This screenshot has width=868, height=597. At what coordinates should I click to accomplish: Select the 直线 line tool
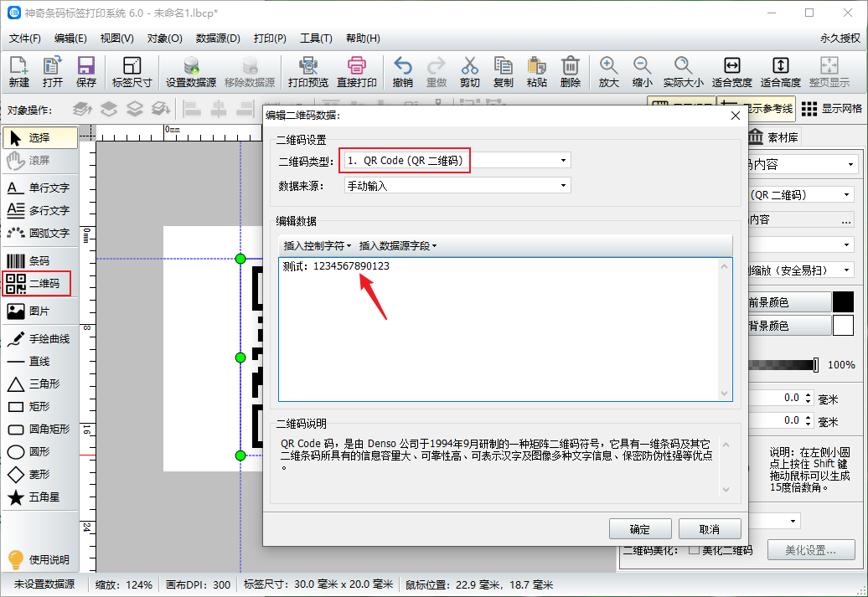40,362
